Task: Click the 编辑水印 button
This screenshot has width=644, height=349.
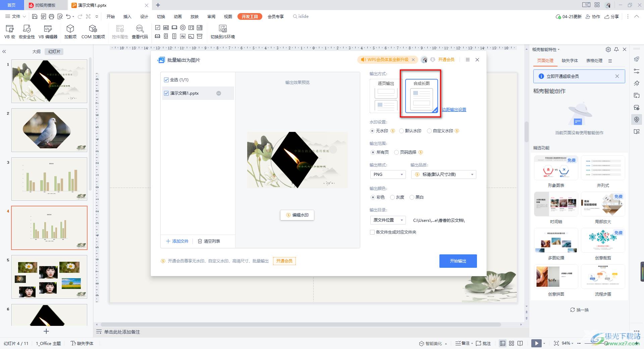Action: pos(297,215)
